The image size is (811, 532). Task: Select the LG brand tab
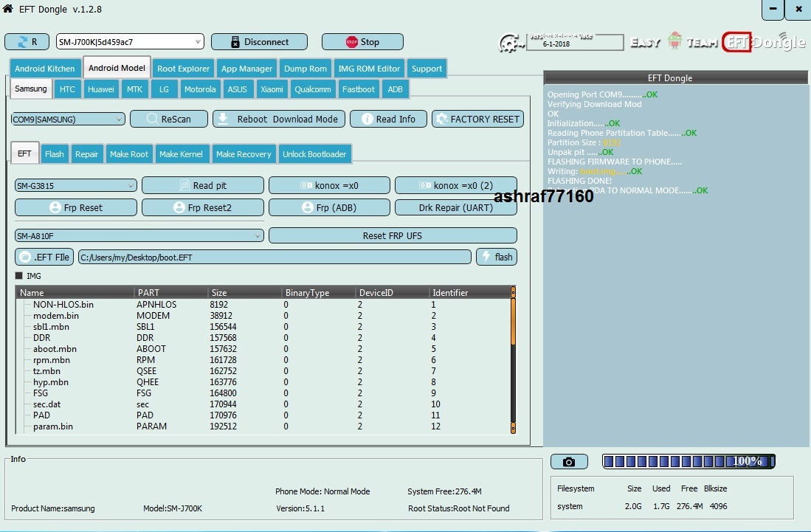tap(164, 89)
